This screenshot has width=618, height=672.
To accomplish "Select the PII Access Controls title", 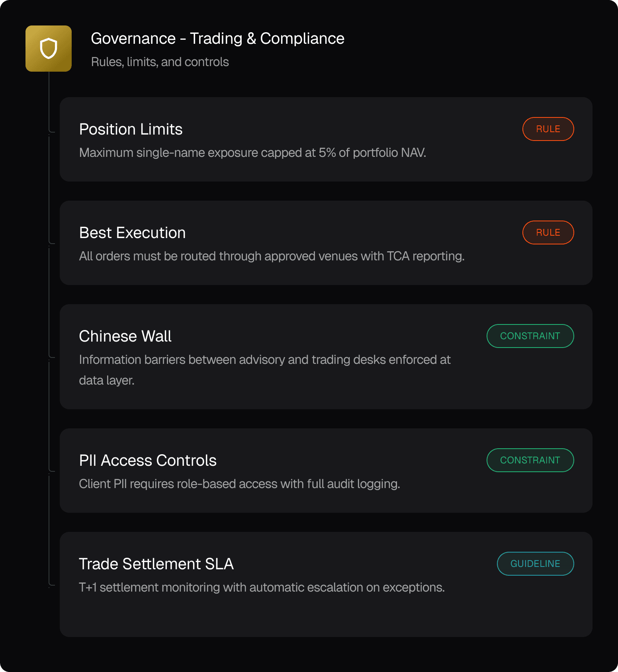I will (x=148, y=461).
